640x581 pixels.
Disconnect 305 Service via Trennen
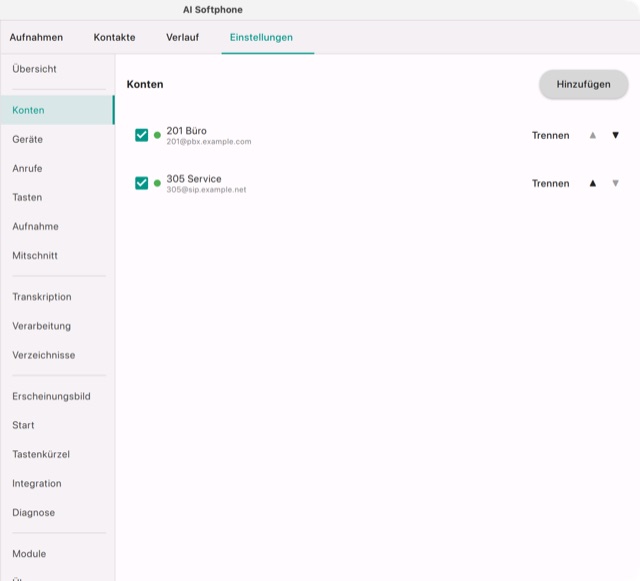pyautogui.click(x=550, y=184)
